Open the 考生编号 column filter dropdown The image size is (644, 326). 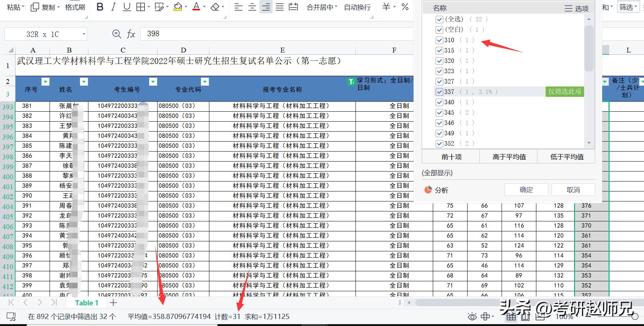pos(153,82)
